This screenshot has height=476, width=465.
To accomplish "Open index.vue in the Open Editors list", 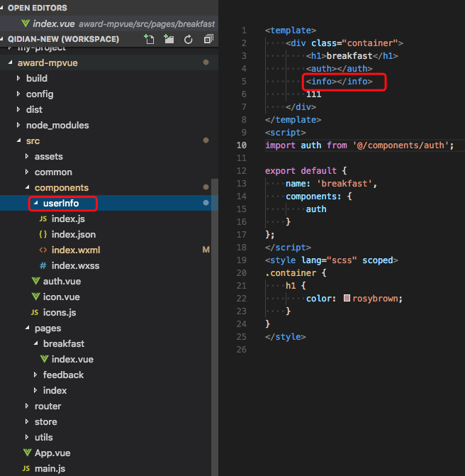I will [x=109, y=23].
